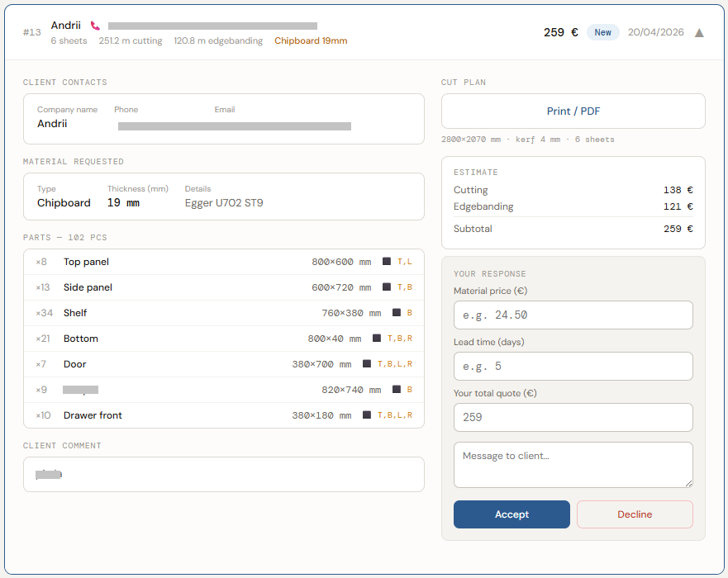
Task: Click the 251.2 m cutting summary
Action: tap(131, 40)
